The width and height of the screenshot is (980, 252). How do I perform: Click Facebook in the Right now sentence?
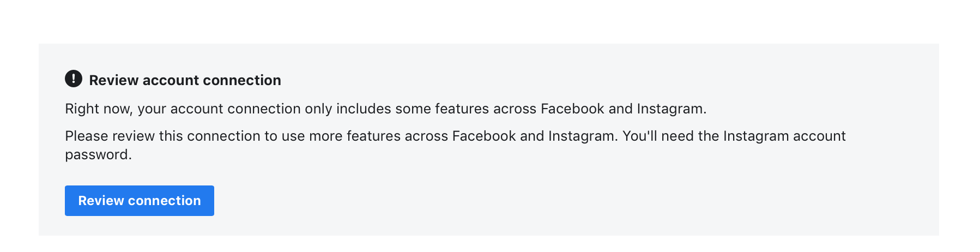click(x=572, y=109)
